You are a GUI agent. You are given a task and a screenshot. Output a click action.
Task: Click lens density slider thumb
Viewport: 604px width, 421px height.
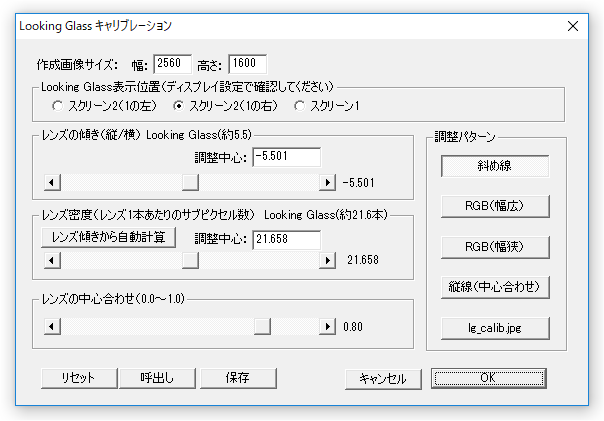coord(190,260)
